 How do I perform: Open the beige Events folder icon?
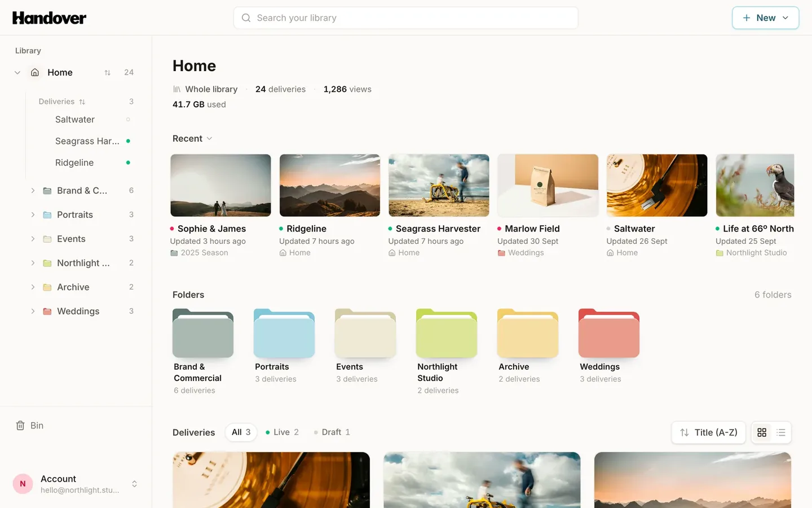click(x=365, y=333)
